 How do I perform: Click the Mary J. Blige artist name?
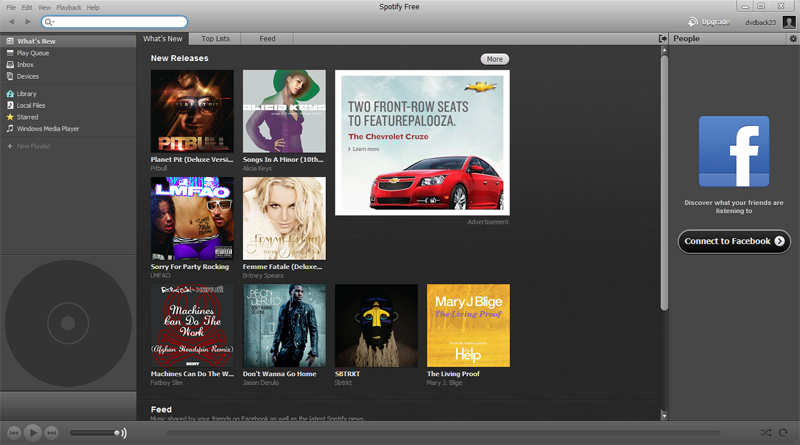(444, 383)
